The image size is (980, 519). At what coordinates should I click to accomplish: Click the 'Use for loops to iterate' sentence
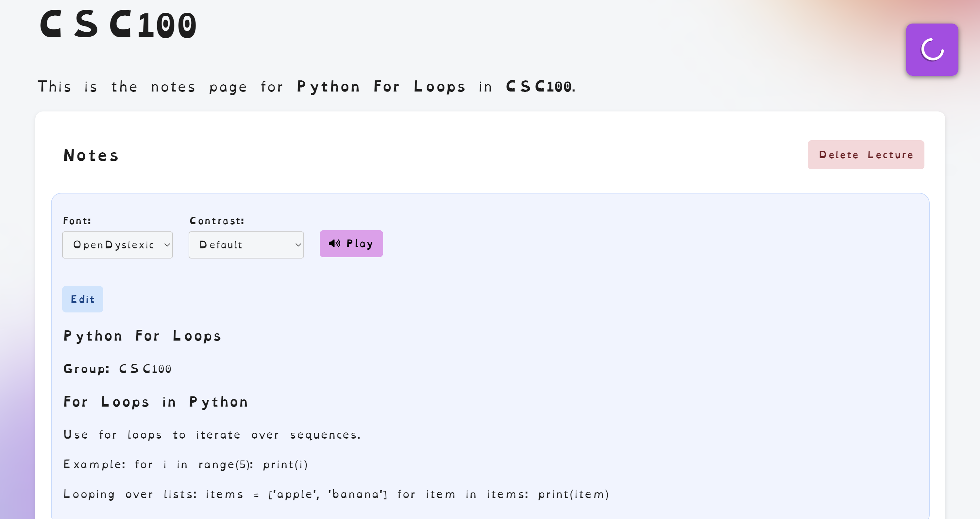(212, 435)
